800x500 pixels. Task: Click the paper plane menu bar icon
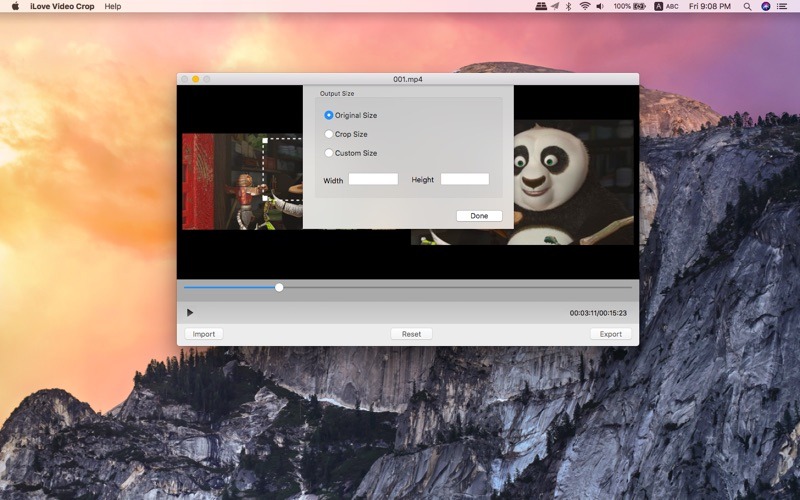point(555,6)
